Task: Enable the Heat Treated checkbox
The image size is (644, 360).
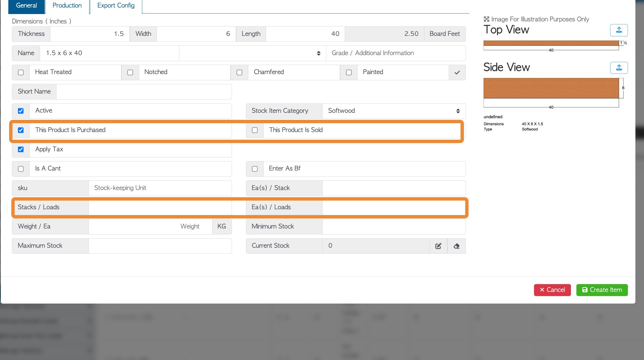Action: tap(21, 73)
